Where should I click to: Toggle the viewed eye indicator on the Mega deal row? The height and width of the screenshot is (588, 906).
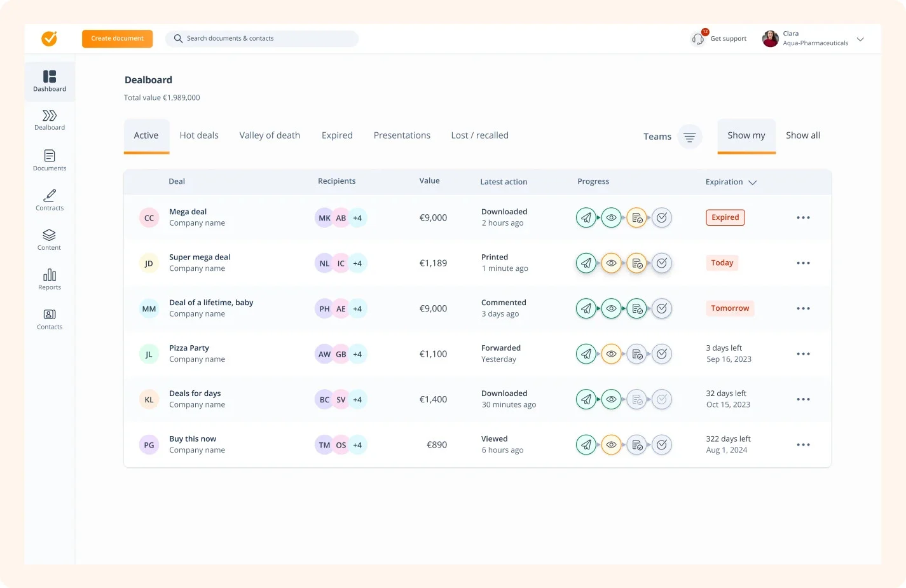(611, 217)
